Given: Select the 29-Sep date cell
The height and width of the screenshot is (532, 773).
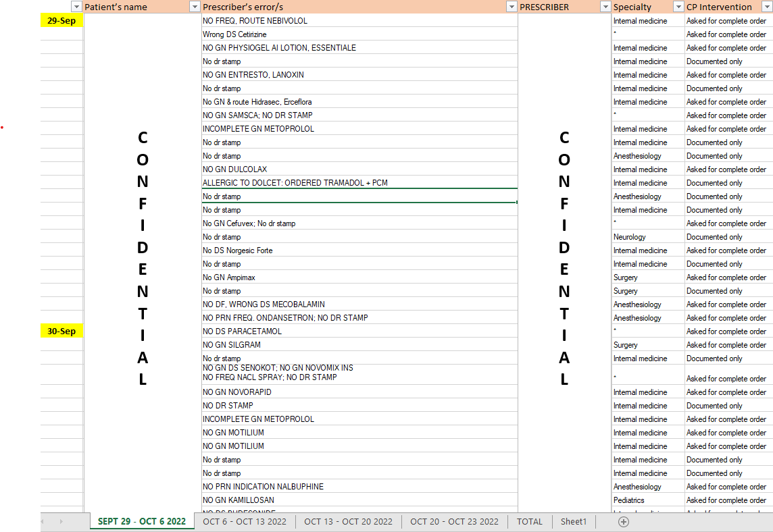Looking at the screenshot, I should (x=61, y=21).
